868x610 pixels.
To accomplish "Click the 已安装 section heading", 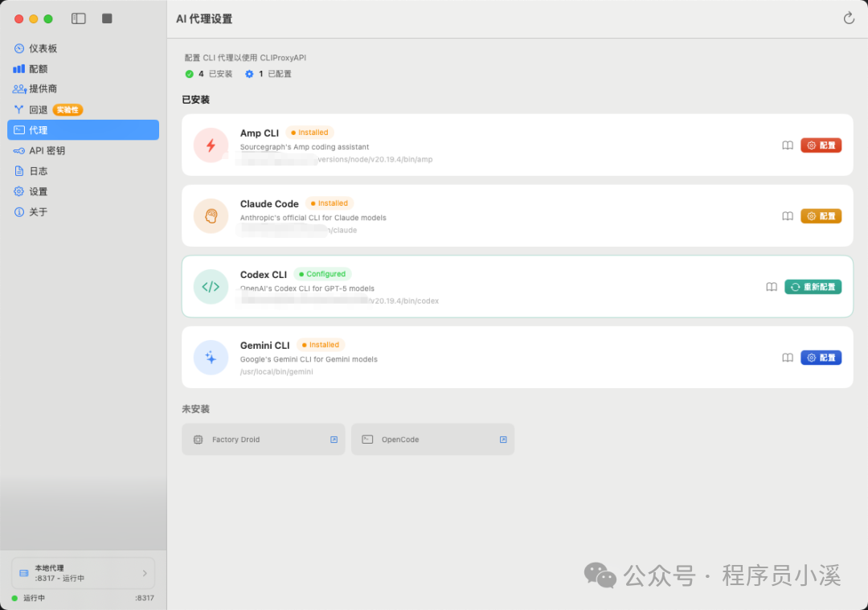I will point(196,100).
